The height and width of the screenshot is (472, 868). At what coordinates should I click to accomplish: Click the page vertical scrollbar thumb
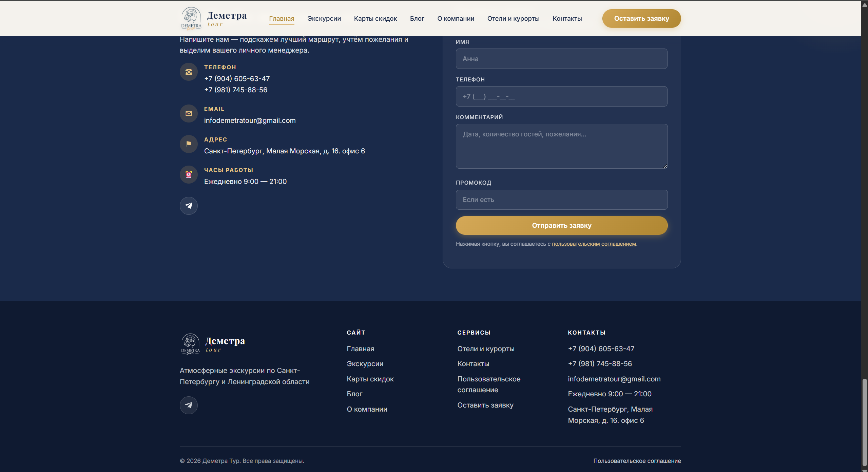[864, 422]
